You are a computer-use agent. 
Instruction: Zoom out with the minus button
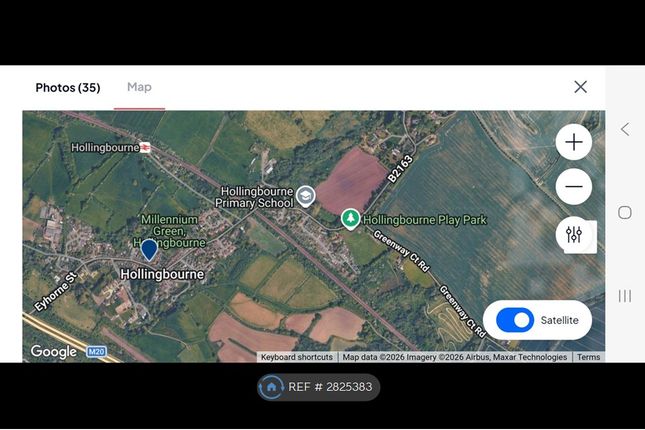click(573, 187)
